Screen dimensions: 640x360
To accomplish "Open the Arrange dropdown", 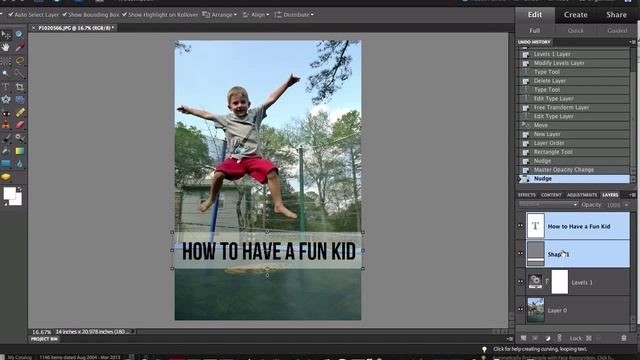I will [220, 15].
